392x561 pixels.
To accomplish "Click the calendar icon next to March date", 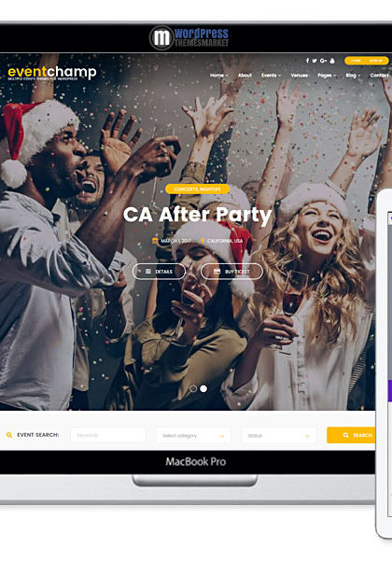I will (x=155, y=241).
